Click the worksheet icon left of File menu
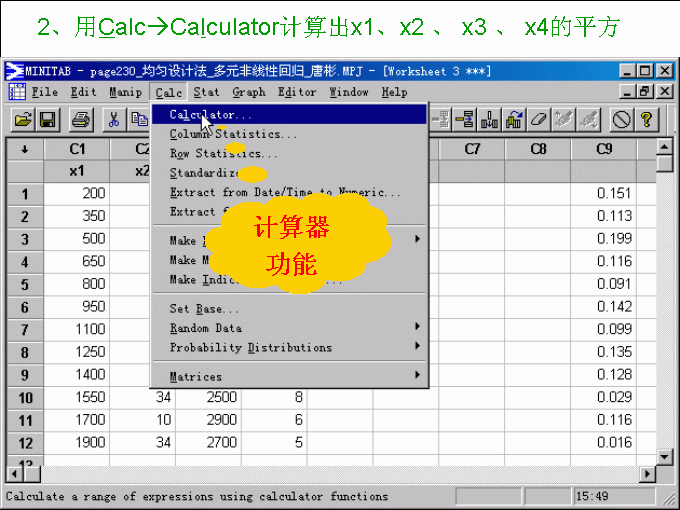This screenshot has height=510, width=680. pos(17,92)
